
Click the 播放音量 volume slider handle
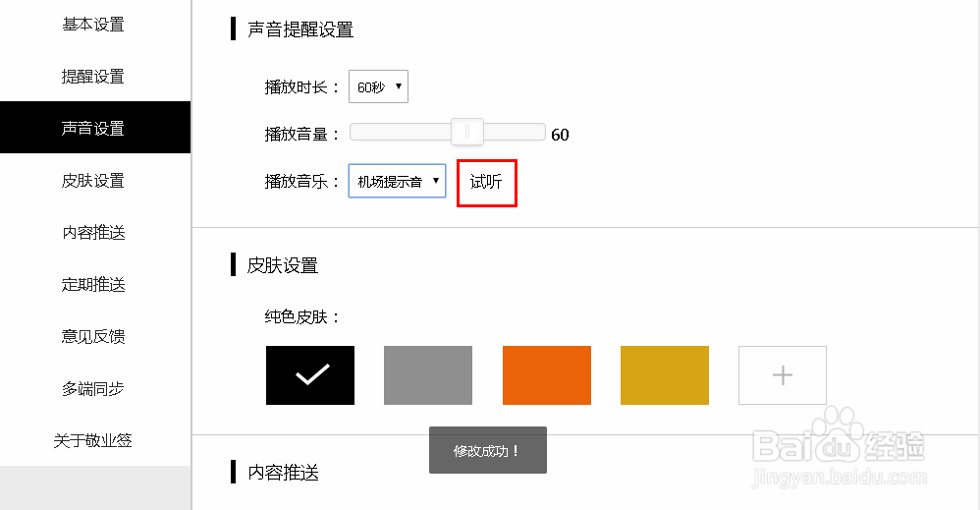(x=467, y=133)
